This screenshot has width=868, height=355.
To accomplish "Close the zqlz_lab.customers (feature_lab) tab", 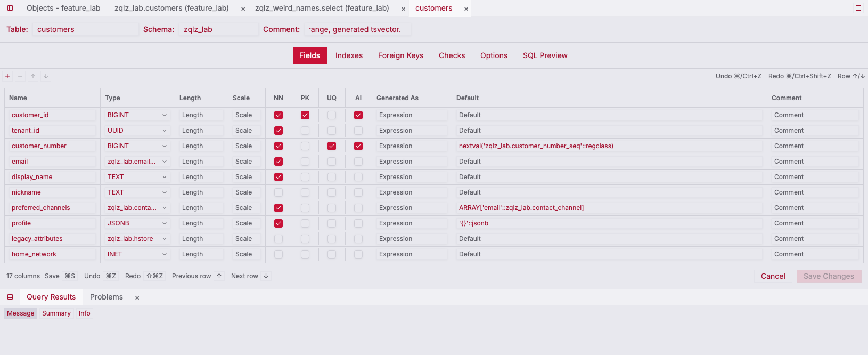I will pos(243,9).
